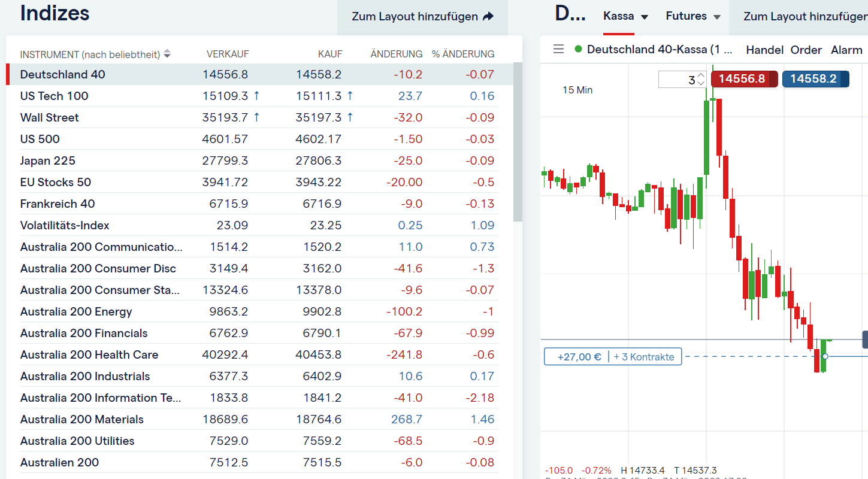Click the 15 Min timeframe label
This screenshot has width=868, height=479.
coord(577,90)
